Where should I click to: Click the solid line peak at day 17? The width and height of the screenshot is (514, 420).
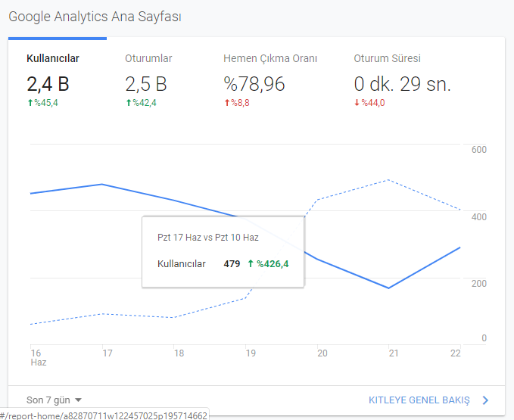pyautogui.click(x=102, y=184)
